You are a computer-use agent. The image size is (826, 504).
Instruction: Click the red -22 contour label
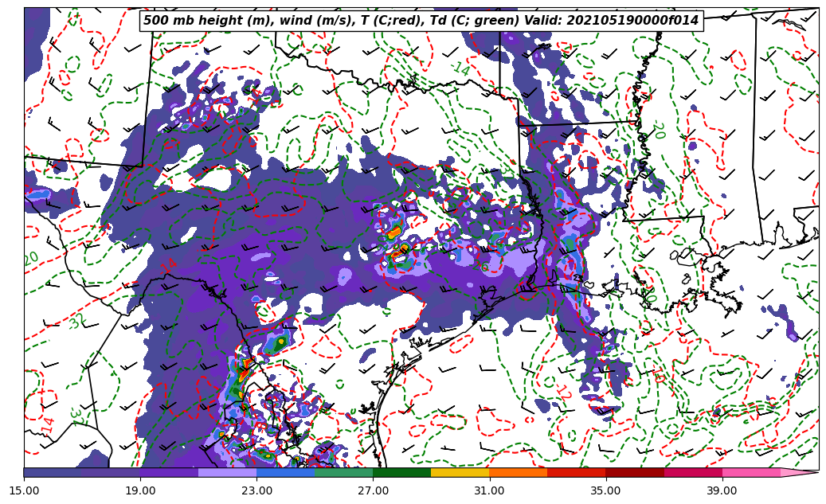click(563, 393)
